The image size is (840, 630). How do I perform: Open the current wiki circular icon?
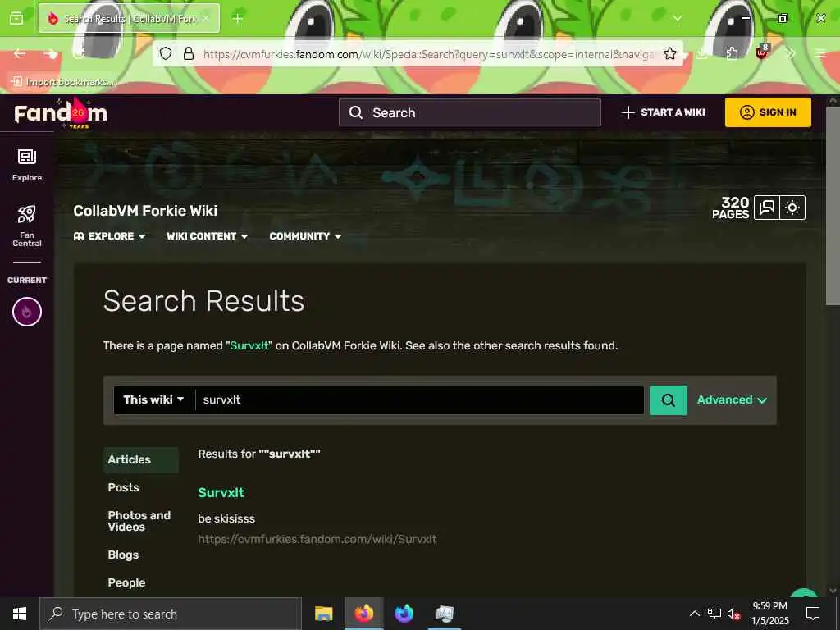[27, 312]
